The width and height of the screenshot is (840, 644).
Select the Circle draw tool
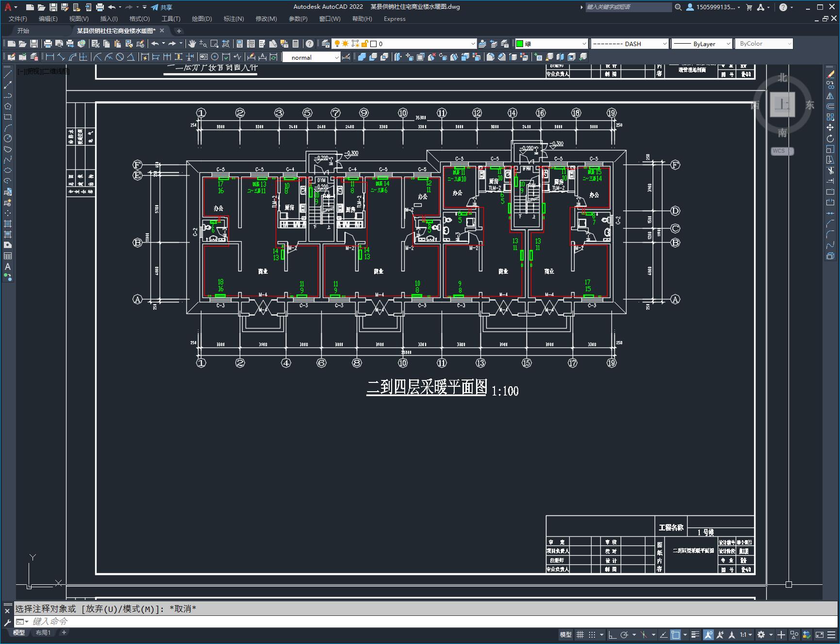[7, 138]
